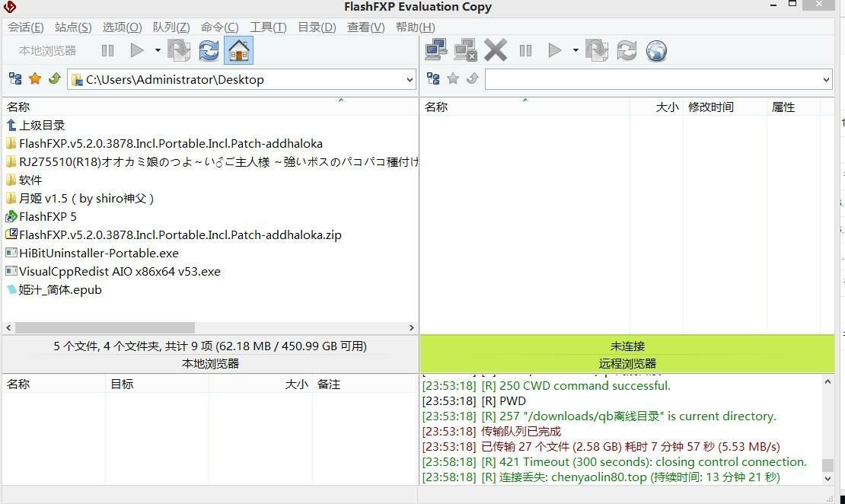Refresh the local pane with the blue arrows icon

click(209, 51)
